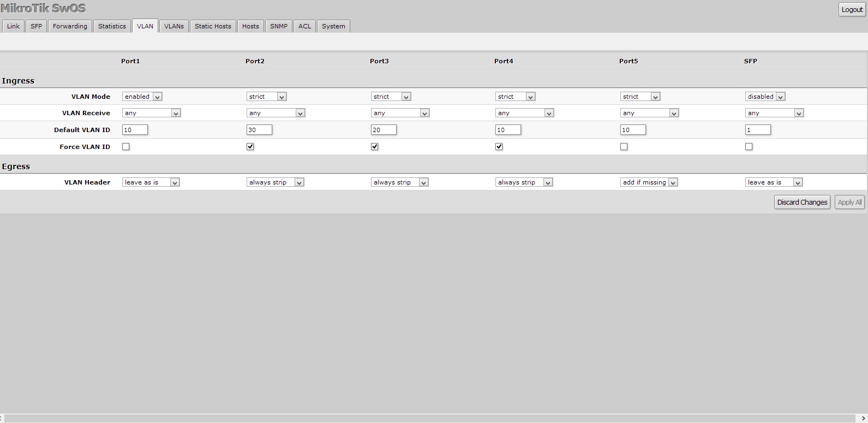Expand SFP VLAN Receive dropdown
This screenshot has width=868, height=423.
774,113
